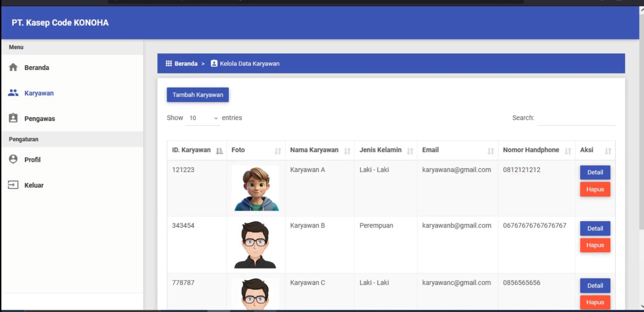Screen dimensions: 644x312
Task: Click the Keluar logout icon in sidebar
Action: tap(13, 185)
